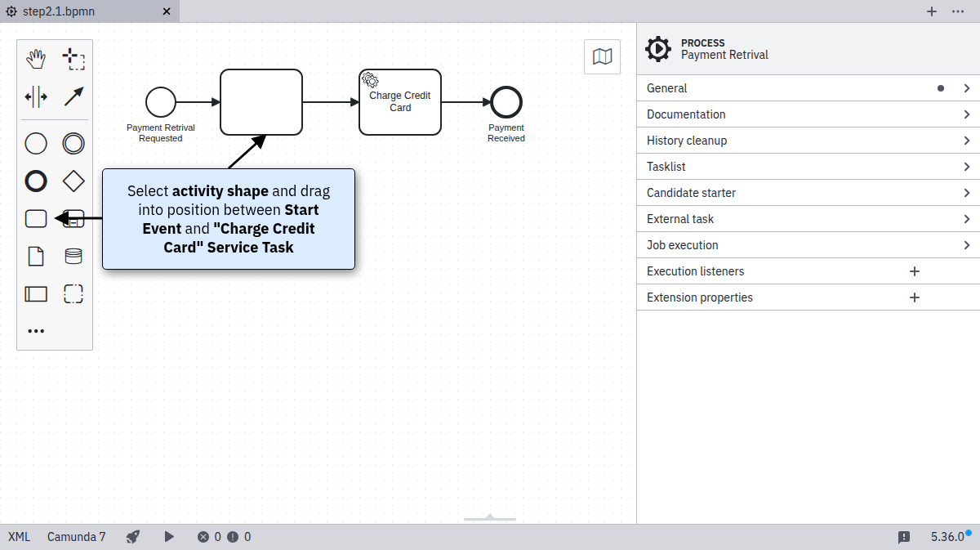
Task: Toggle the minimap on the canvas
Action: tap(602, 56)
